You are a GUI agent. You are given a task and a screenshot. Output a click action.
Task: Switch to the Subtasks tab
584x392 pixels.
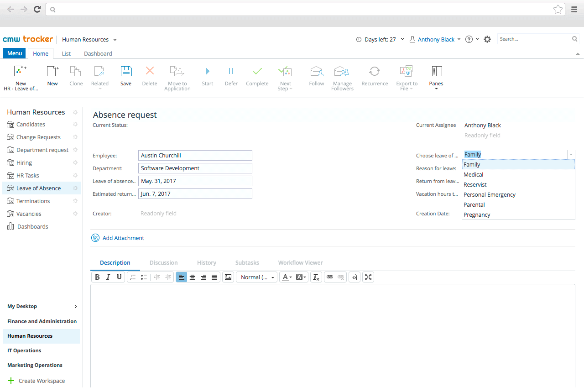point(247,263)
